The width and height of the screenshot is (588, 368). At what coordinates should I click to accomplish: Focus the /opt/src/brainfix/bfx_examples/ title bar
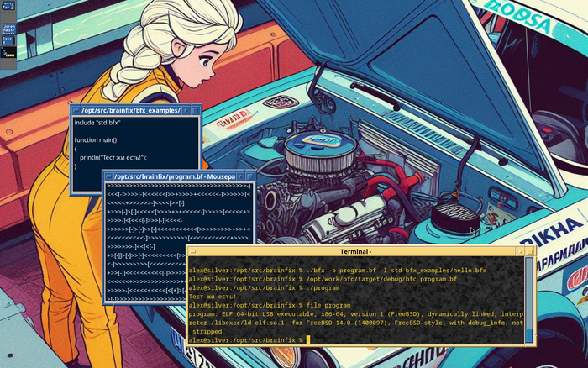[131, 110]
